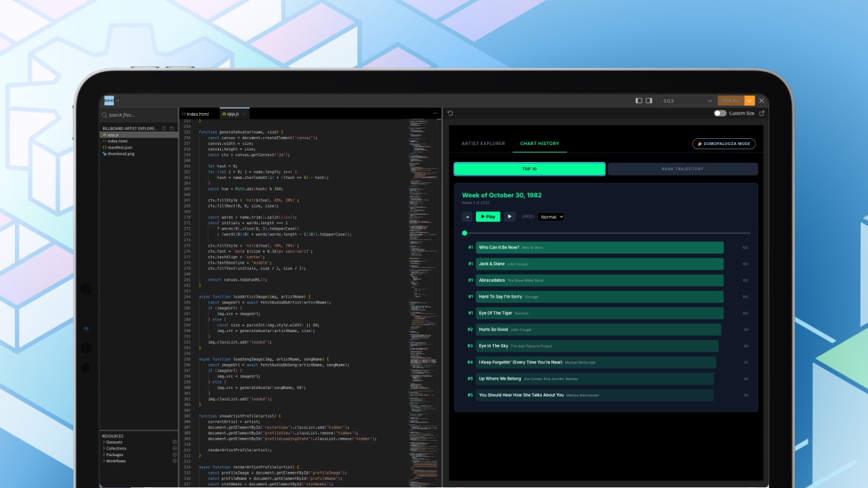The height and width of the screenshot is (488, 868).
Task: Click the new folder icon beside BILLBOARD ARTIST EXPLORE
Action: coord(172,128)
